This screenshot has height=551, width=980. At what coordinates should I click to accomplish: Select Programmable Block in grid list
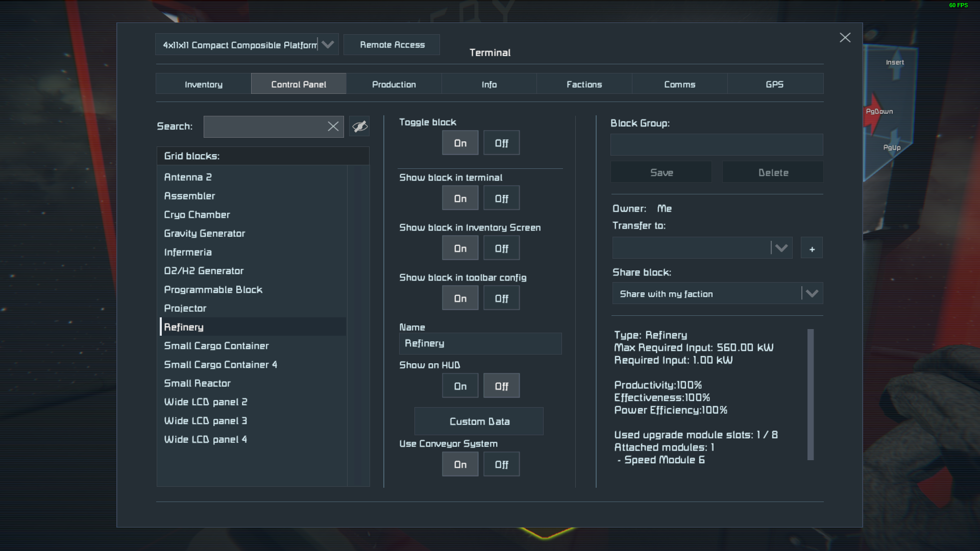click(213, 290)
